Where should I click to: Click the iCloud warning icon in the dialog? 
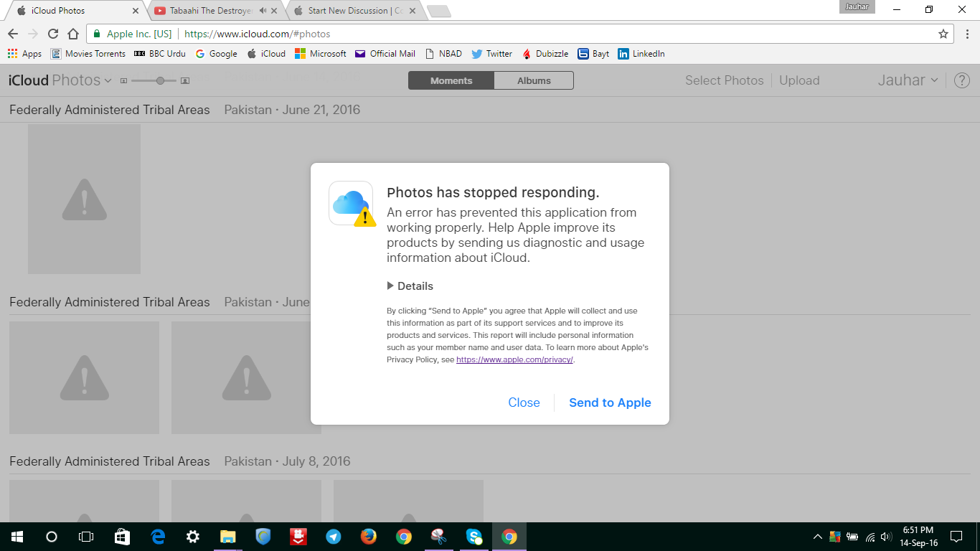351,203
